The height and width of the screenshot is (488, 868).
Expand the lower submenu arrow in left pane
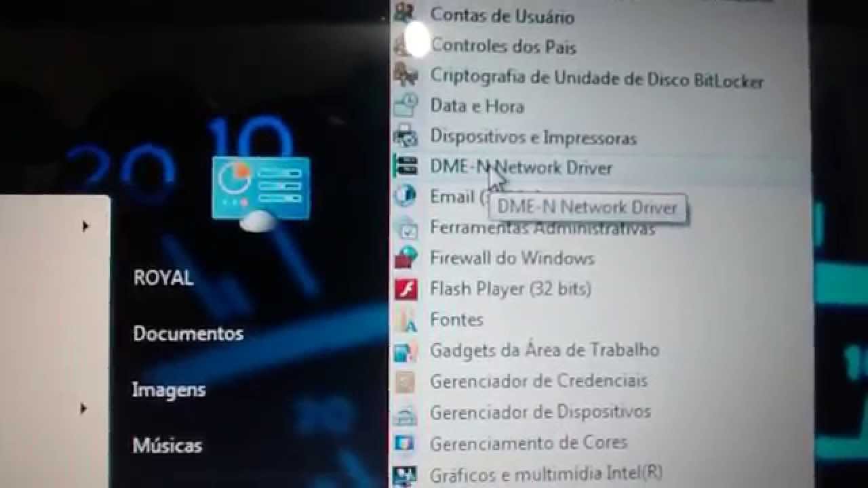[x=83, y=408]
